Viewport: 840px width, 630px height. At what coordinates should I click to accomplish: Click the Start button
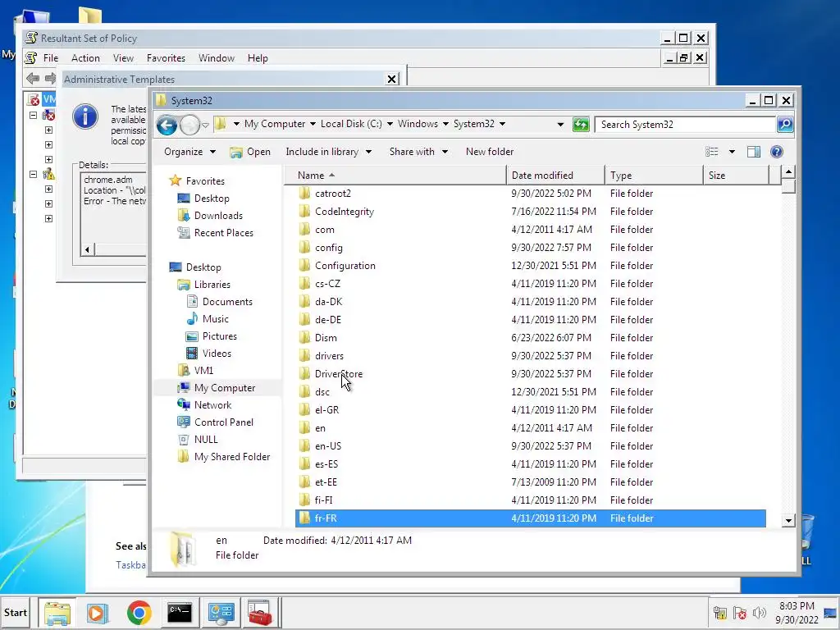click(16, 613)
